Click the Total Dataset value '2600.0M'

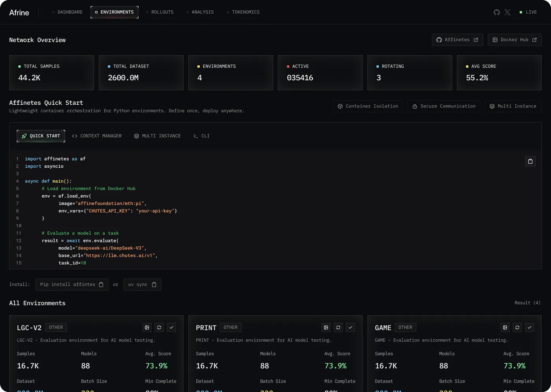(x=123, y=78)
